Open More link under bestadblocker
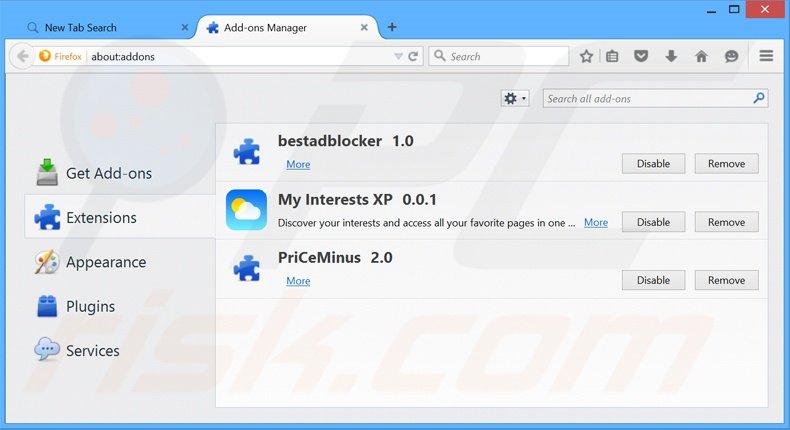 298,164
